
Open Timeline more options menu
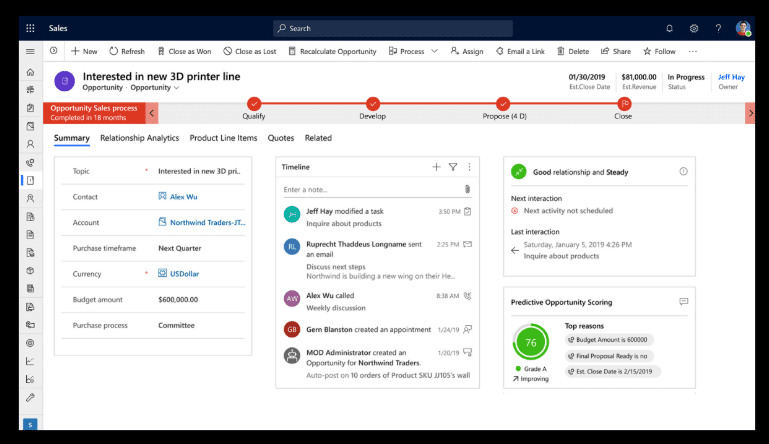(469, 167)
